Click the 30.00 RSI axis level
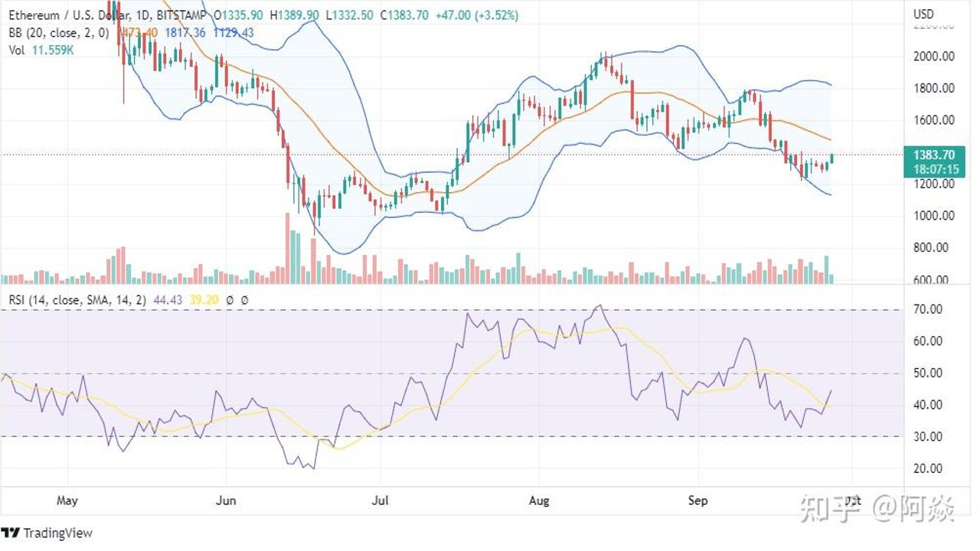The height and width of the screenshot is (551, 980). click(929, 436)
